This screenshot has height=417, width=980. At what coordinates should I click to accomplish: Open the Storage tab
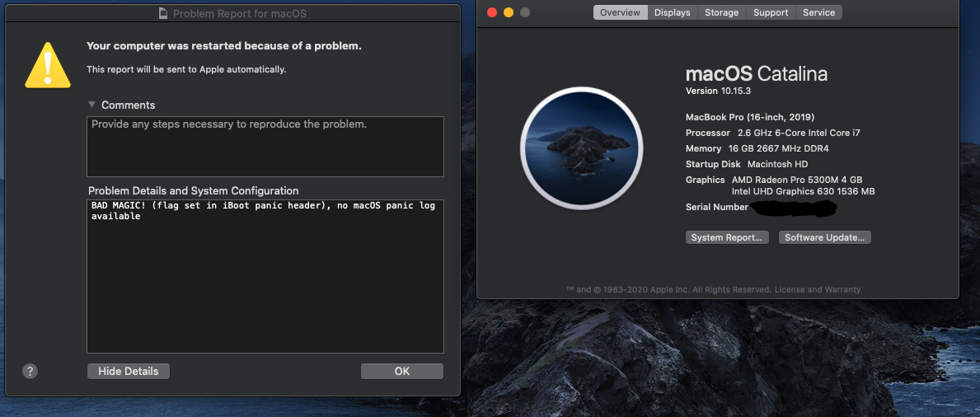coord(721,12)
